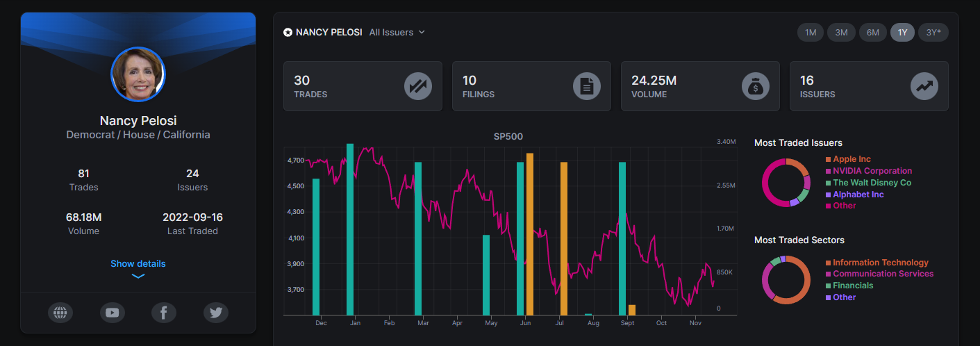Click Nancy Pelosi's profile photo

tap(138, 74)
